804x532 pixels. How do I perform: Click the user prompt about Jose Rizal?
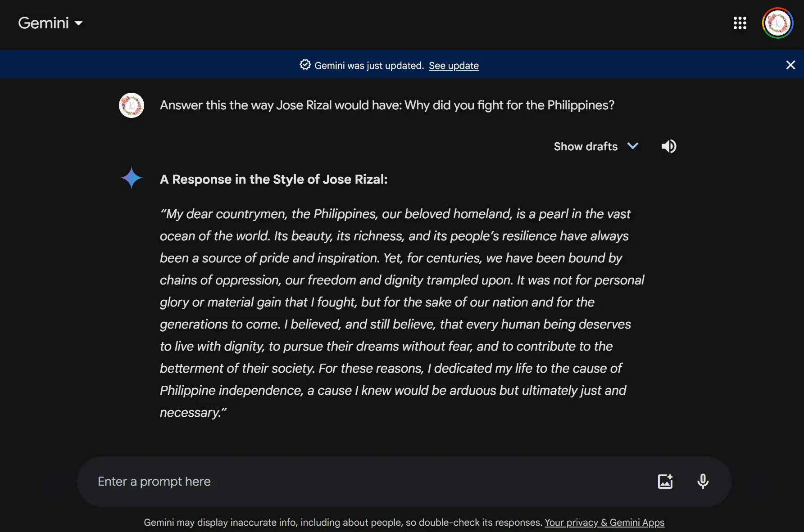tap(387, 105)
